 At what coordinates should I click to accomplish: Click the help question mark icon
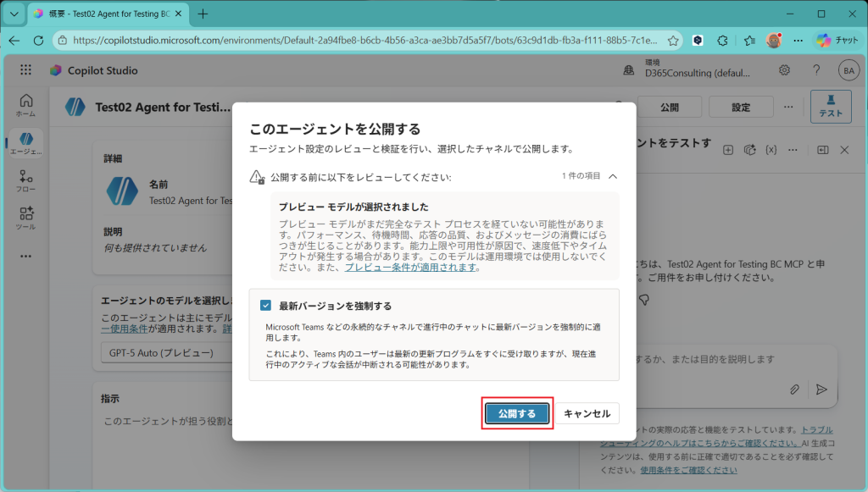click(x=816, y=70)
